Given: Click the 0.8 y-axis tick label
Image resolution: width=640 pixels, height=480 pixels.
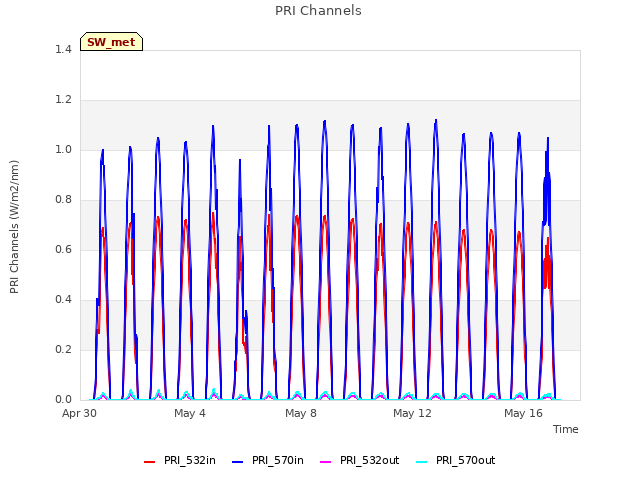Looking at the screenshot, I should click(63, 199).
